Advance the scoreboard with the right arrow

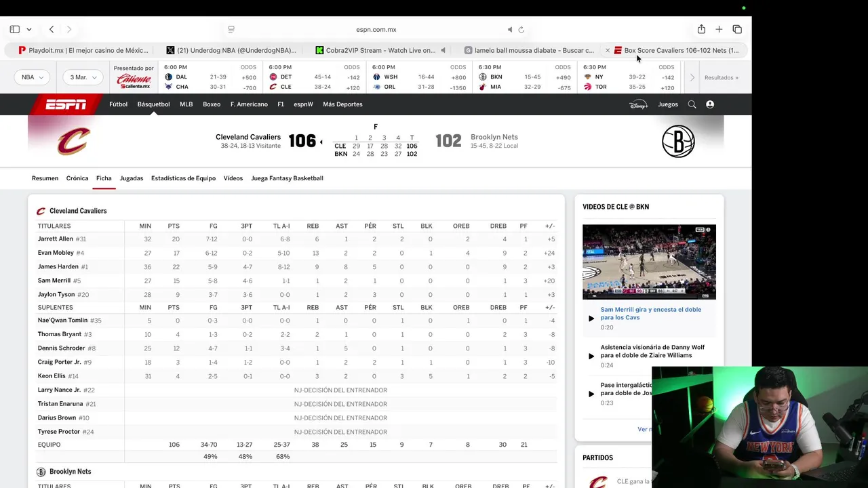[692, 77]
